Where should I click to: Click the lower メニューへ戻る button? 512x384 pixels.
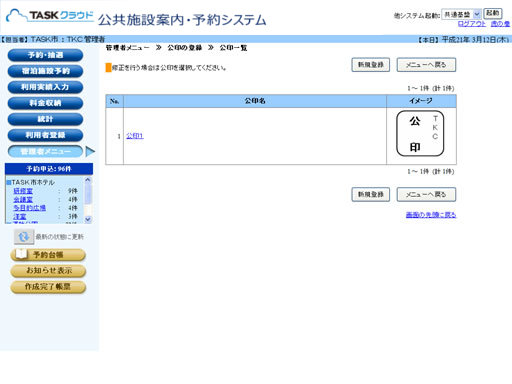pyautogui.click(x=426, y=194)
